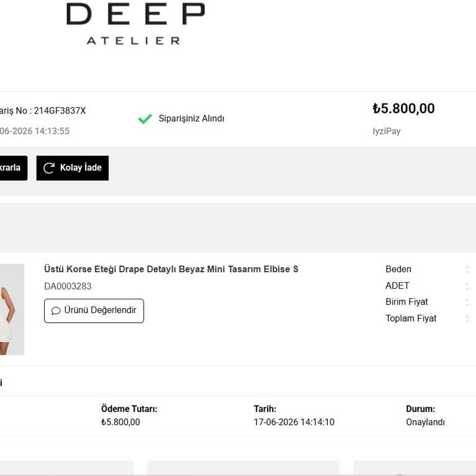476x476 pixels.
Task: Click the partially visible Tekrarla button
Action: coord(14,168)
